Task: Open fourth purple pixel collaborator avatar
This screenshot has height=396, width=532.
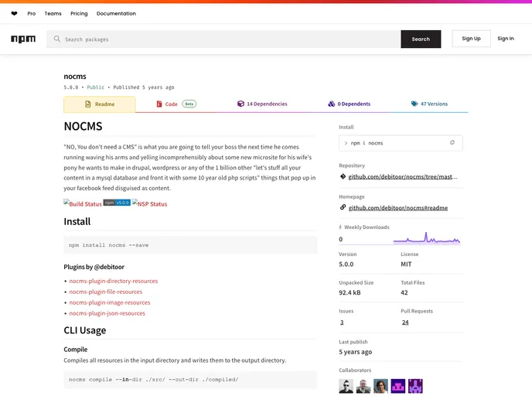Action: [x=398, y=386]
